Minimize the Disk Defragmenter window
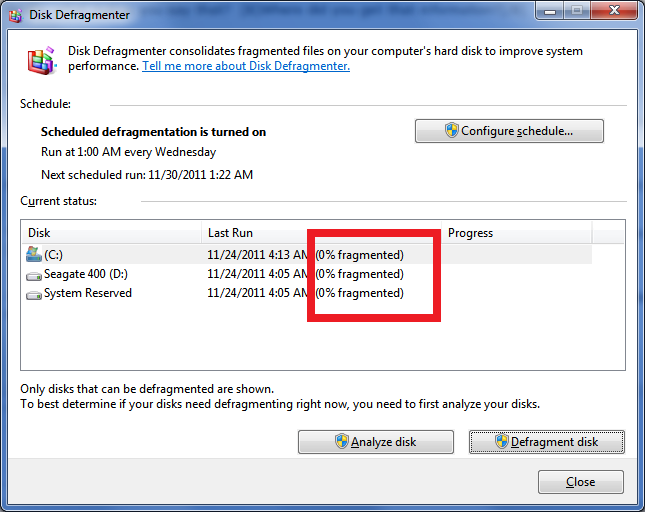The image size is (645, 512). (x=550, y=10)
